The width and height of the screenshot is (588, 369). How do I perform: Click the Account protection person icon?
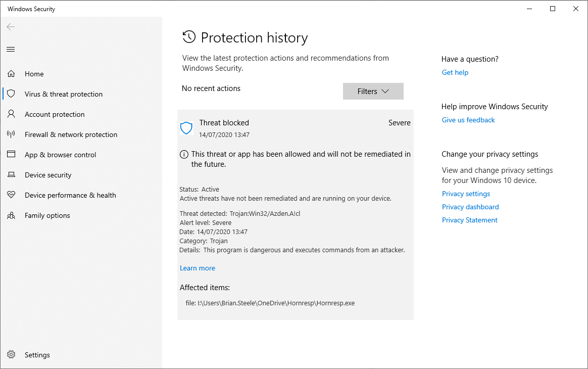11,114
